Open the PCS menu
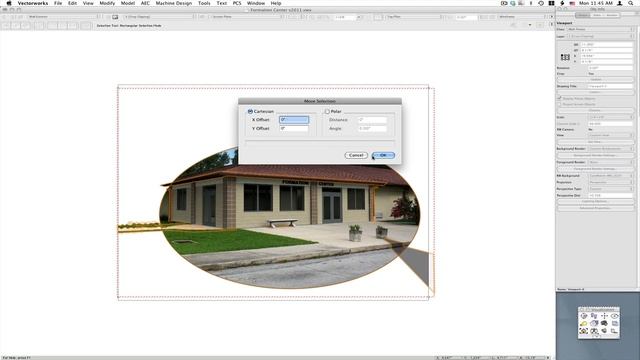The image size is (640, 360). [x=237, y=3]
